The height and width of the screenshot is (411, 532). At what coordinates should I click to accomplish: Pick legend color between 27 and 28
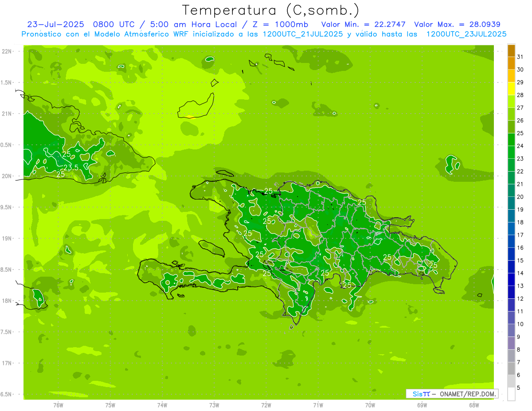pyautogui.click(x=511, y=102)
